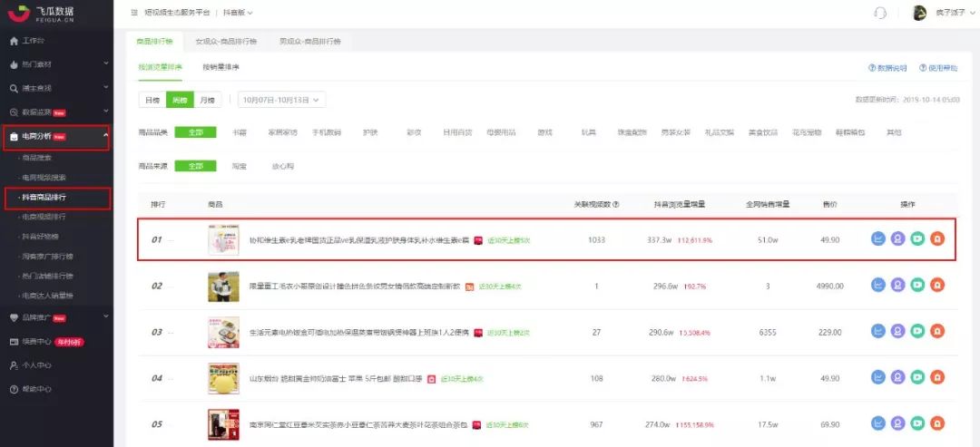Switch to 月榜 monthly ranking
The width and height of the screenshot is (980, 447).
[x=209, y=101]
